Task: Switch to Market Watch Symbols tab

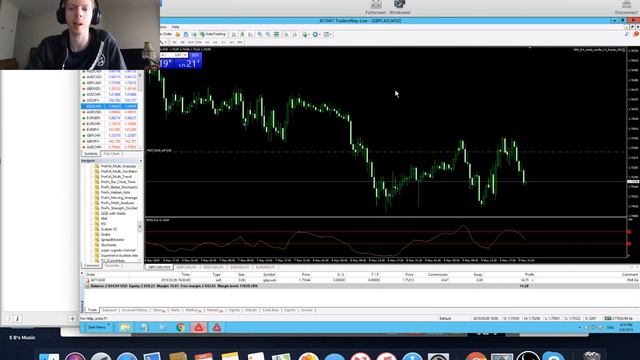Action: tap(91, 154)
